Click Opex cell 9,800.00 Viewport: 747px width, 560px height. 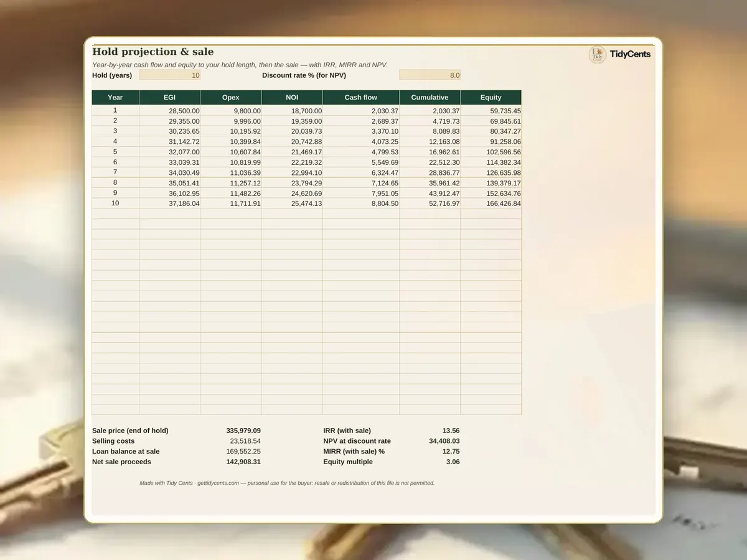coord(231,111)
